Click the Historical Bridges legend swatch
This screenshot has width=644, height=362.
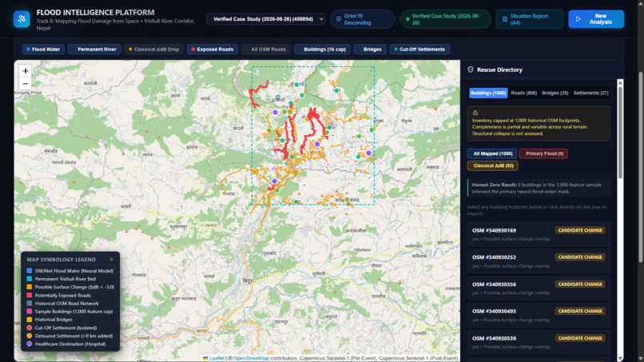(x=30, y=320)
